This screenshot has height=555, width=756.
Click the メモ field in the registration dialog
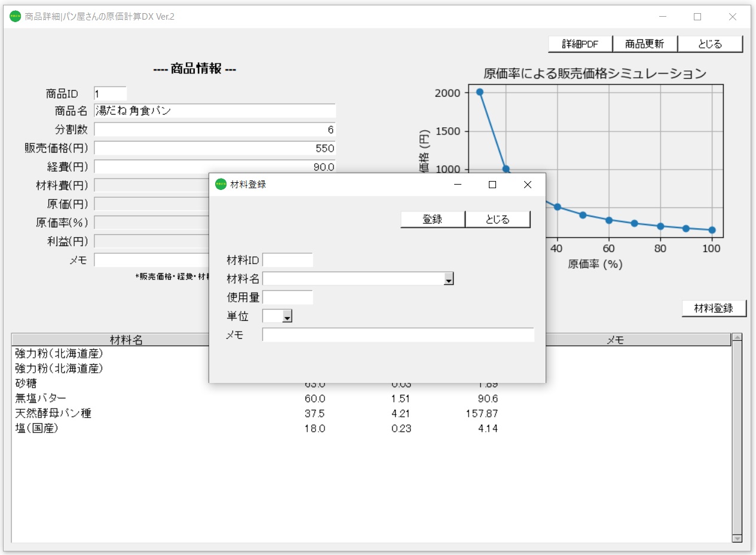coord(397,335)
